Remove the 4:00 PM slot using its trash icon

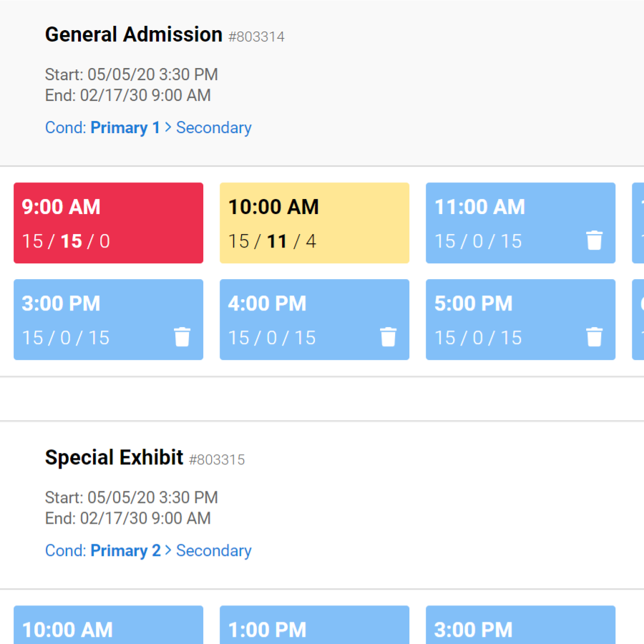pos(388,337)
